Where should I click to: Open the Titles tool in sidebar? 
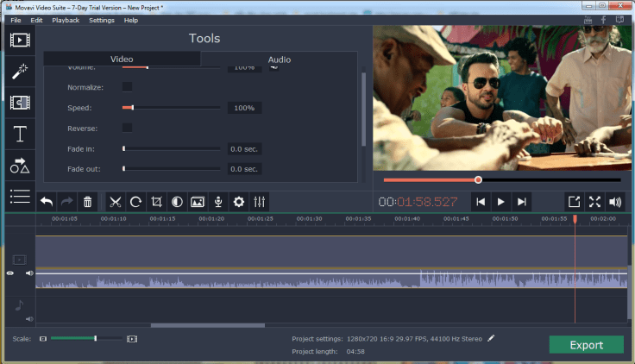pos(19,134)
